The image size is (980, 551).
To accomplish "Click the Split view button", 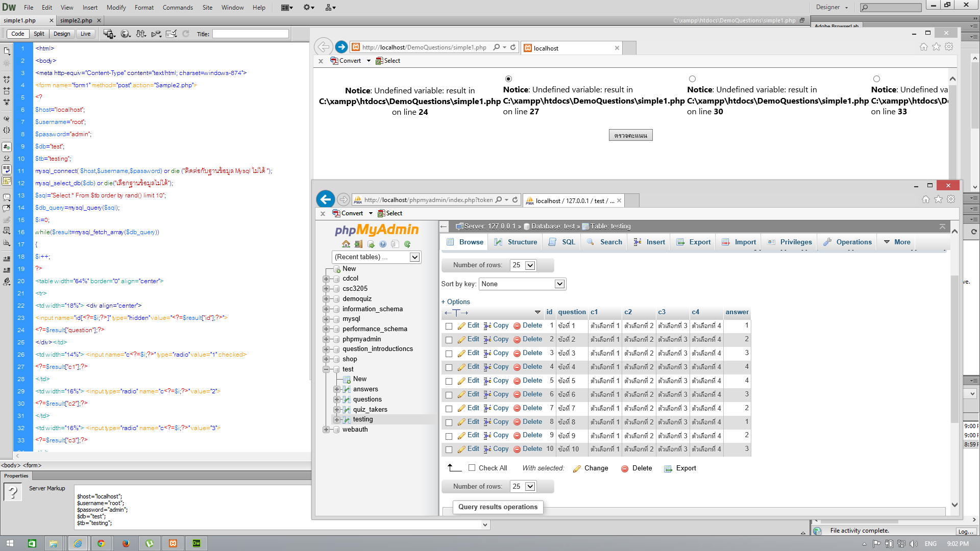I will (x=39, y=34).
